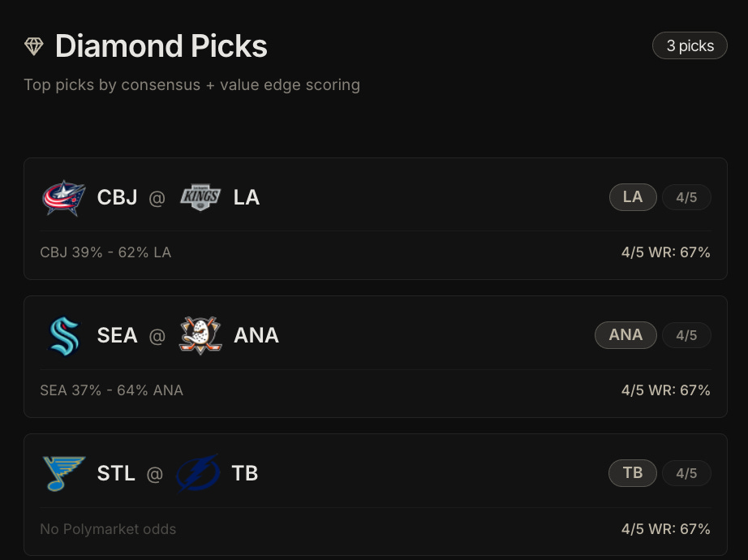Click the 4/5 badge on SEA game
This screenshot has height=560, width=748.
(x=686, y=336)
